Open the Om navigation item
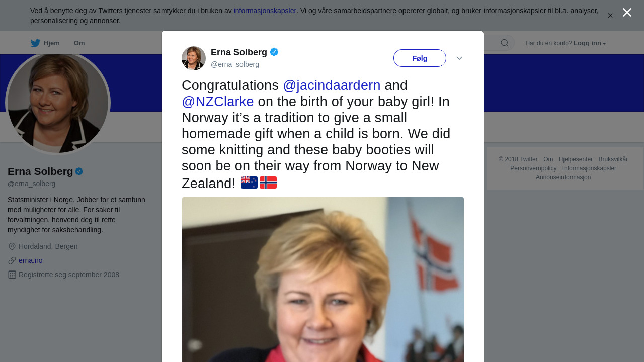 [x=79, y=43]
